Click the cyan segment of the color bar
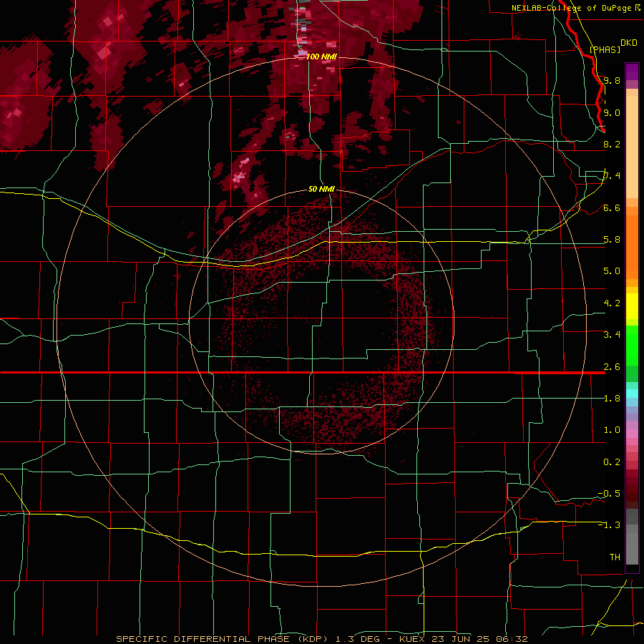644x644 pixels. [x=632, y=394]
